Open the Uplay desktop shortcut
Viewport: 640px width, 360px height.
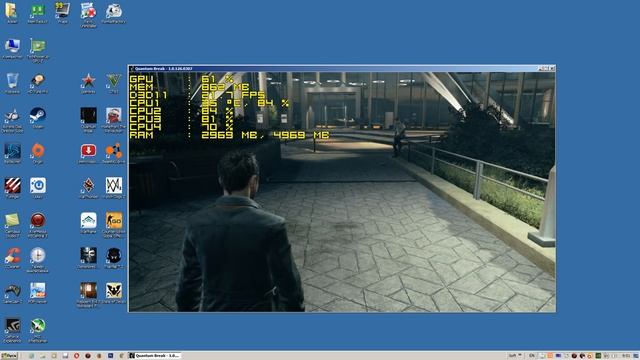tap(38, 187)
